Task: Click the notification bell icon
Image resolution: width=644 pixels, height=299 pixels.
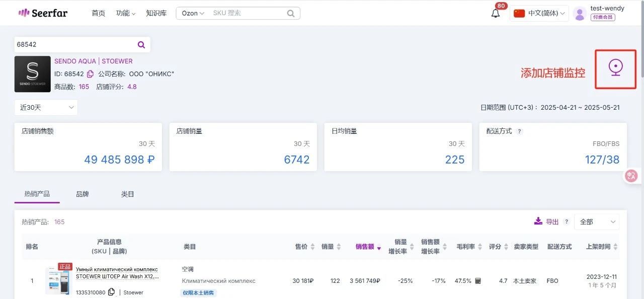Action: (x=496, y=14)
